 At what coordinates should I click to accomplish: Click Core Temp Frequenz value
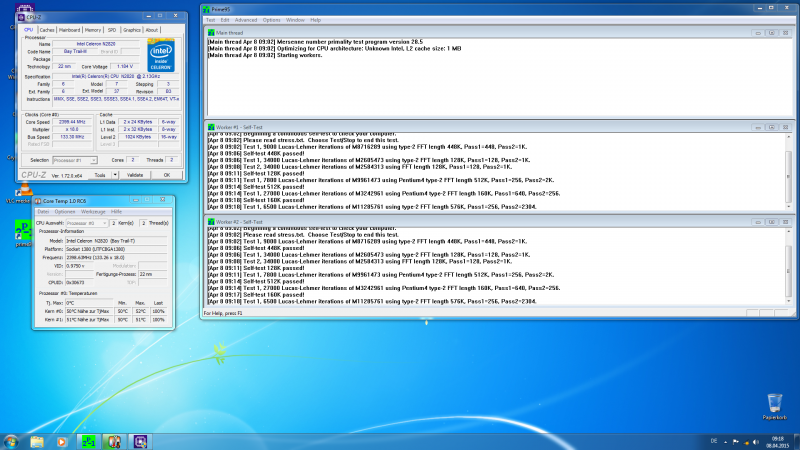(x=116, y=257)
